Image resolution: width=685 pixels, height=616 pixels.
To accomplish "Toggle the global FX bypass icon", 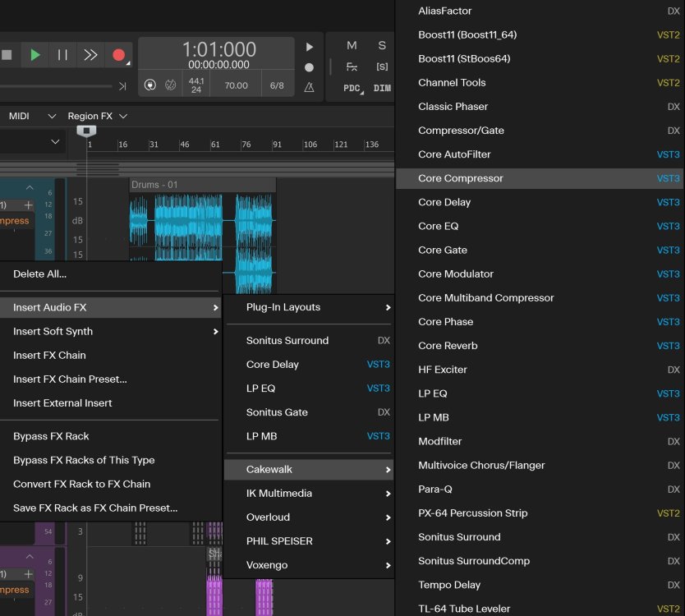I will pyautogui.click(x=352, y=67).
